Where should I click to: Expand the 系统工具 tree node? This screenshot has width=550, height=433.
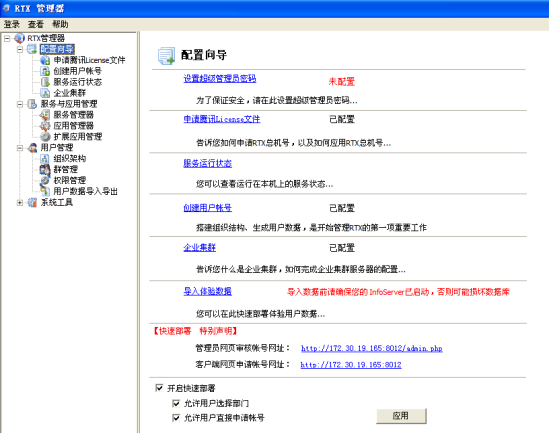click(x=20, y=202)
